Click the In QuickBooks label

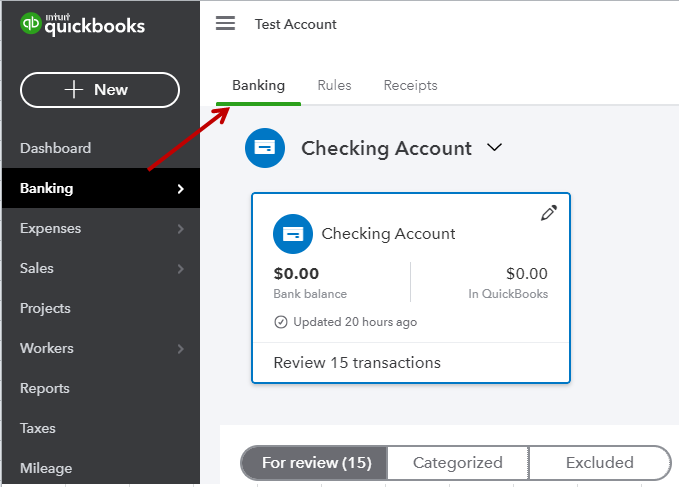coord(508,294)
